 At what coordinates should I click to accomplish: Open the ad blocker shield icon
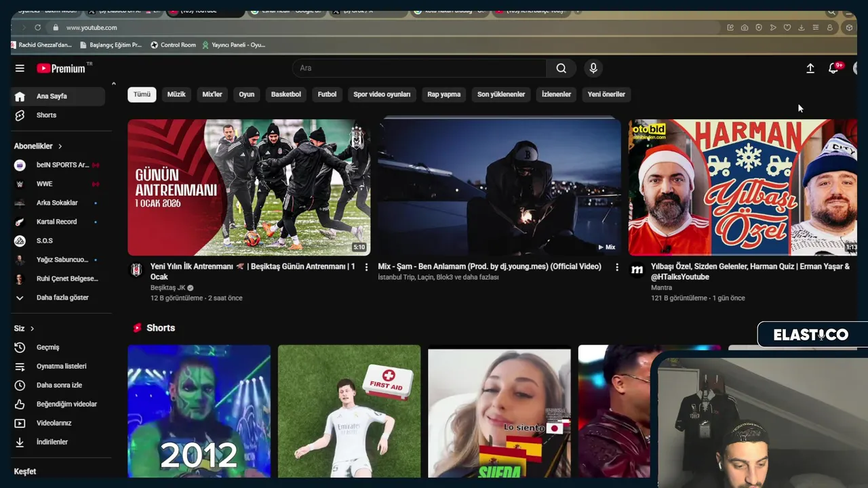(759, 28)
